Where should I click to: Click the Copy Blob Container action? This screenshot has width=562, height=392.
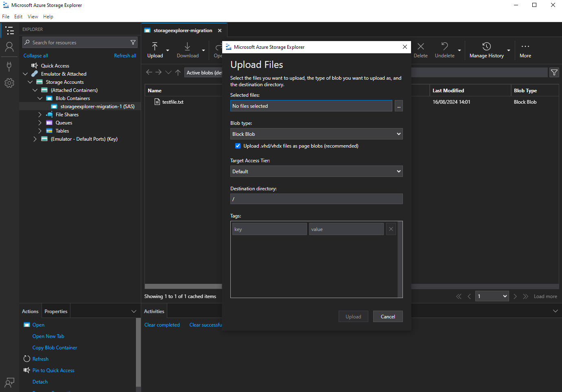(55, 348)
